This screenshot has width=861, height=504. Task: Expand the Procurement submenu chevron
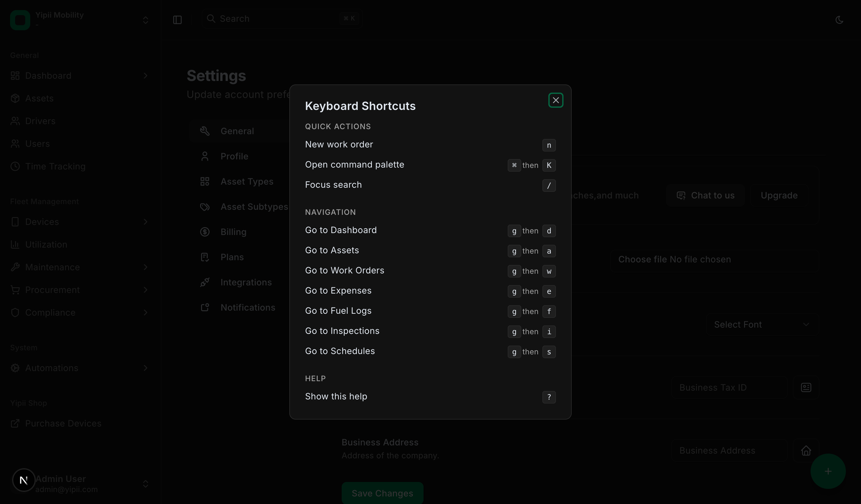(x=146, y=290)
